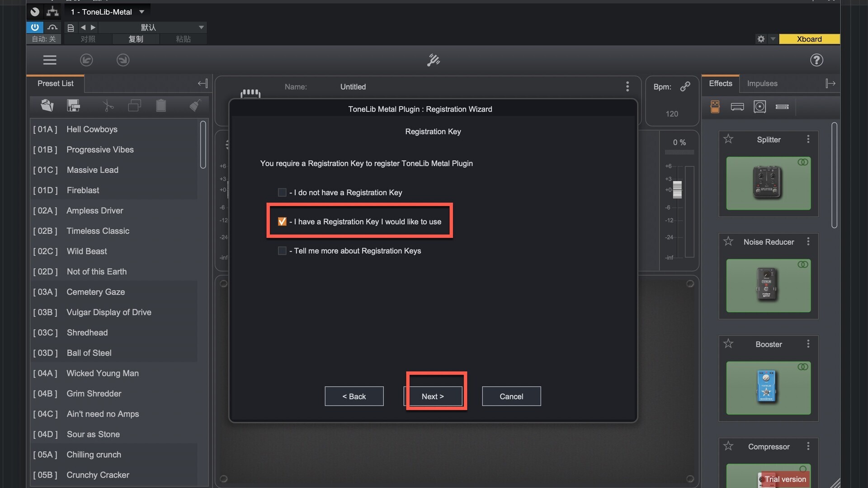Click the Next > button
Image resolution: width=868 pixels, height=488 pixels.
(433, 396)
